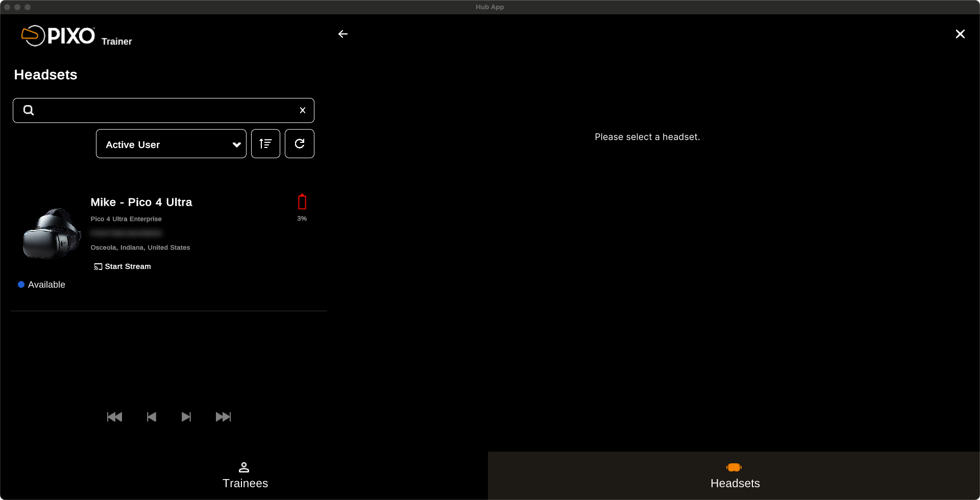This screenshot has height=500, width=980.
Task: Click the PIXO logo
Action: click(58, 36)
